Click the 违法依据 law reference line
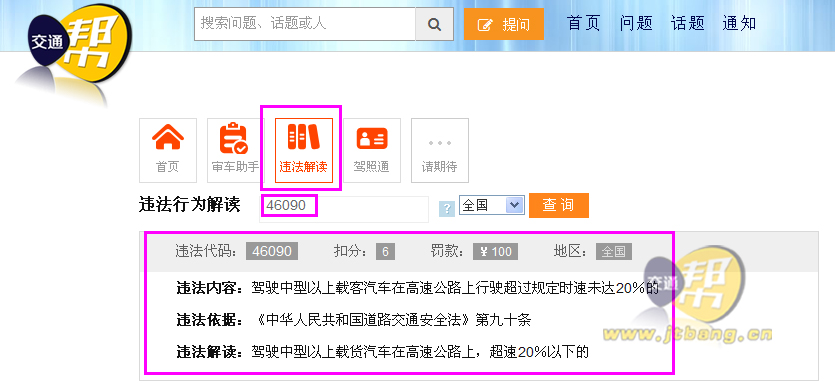This screenshot has width=835, height=386. pyautogui.click(x=354, y=320)
